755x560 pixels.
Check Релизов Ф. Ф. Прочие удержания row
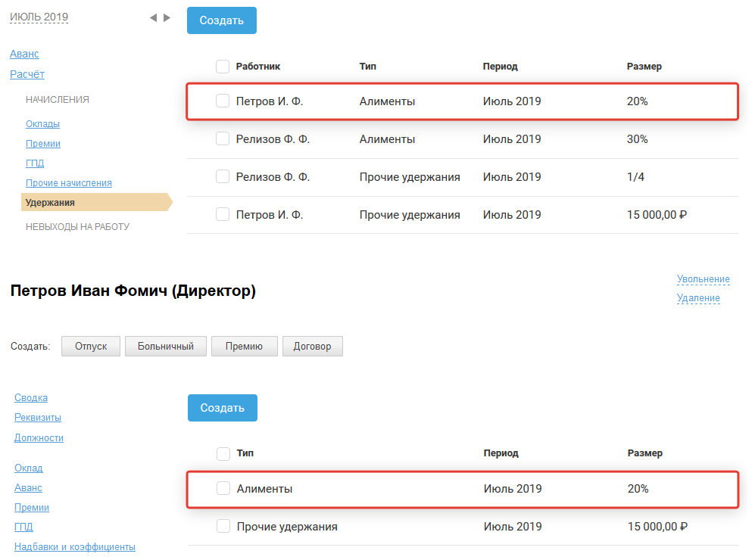pos(223,176)
